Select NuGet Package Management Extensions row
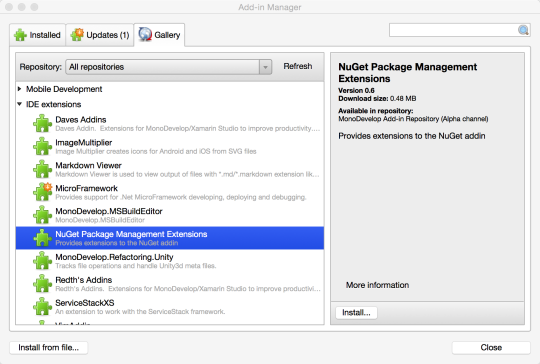Viewport: 540px width, 364px height. coord(170,238)
